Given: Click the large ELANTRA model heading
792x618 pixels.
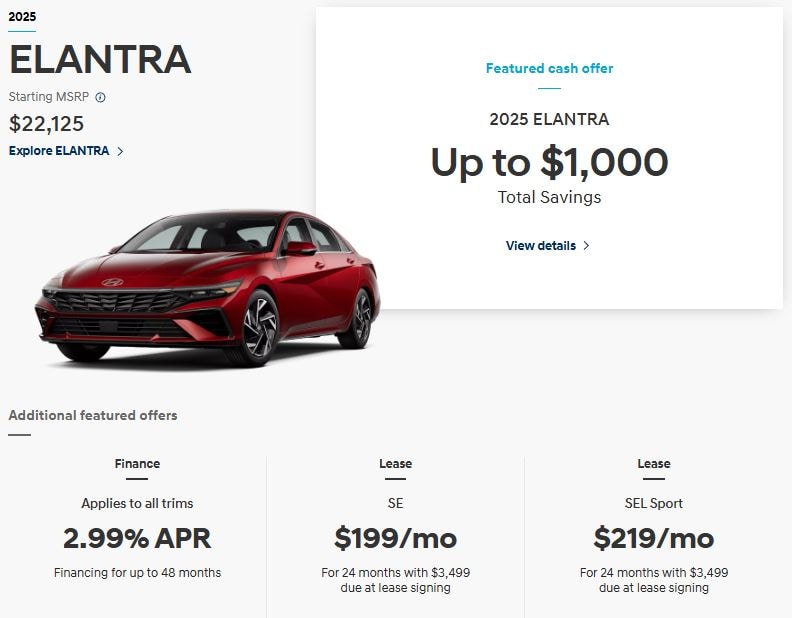Looking at the screenshot, I should pos(100,60).
